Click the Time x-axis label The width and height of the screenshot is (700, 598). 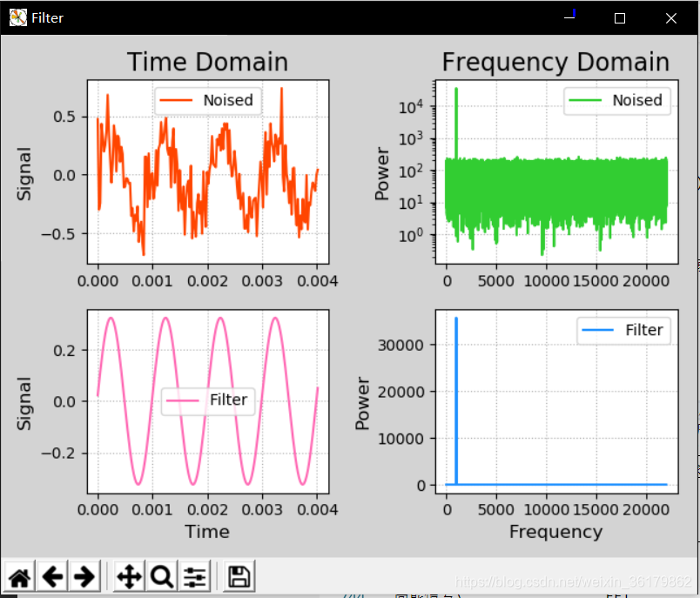click(207, 532)
